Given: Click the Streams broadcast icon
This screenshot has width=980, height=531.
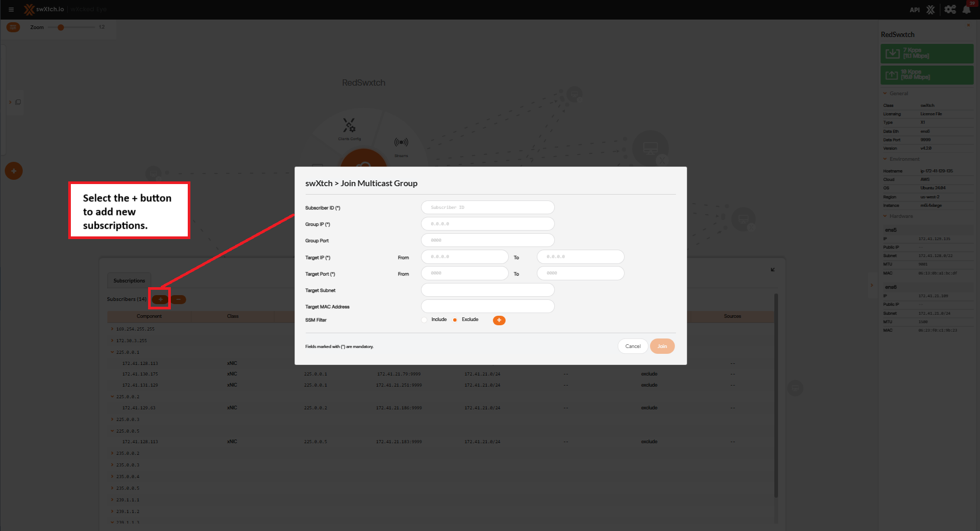Looking at the screenshot, I should coord(401,143).
